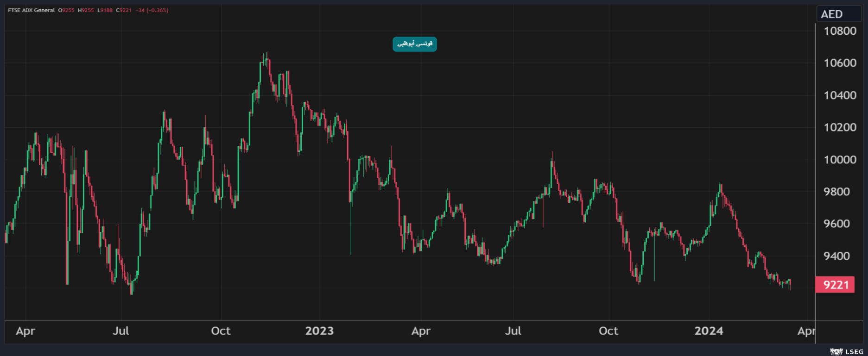Click the close value C9221 in legend
This screenshot has width=868, height=356.
pyautogui.click(x=124, y=10)
